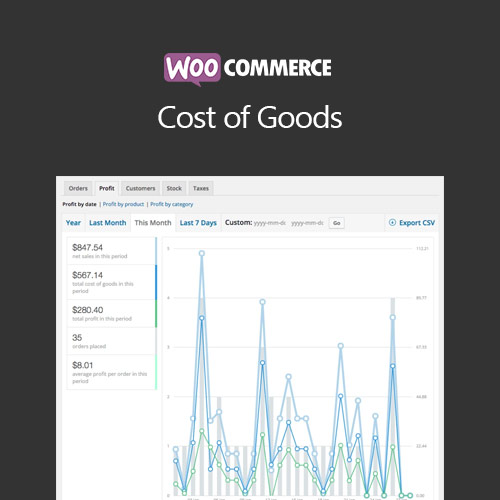
Task: Open the Profit by category link
Action: click(x=172, y=204)
